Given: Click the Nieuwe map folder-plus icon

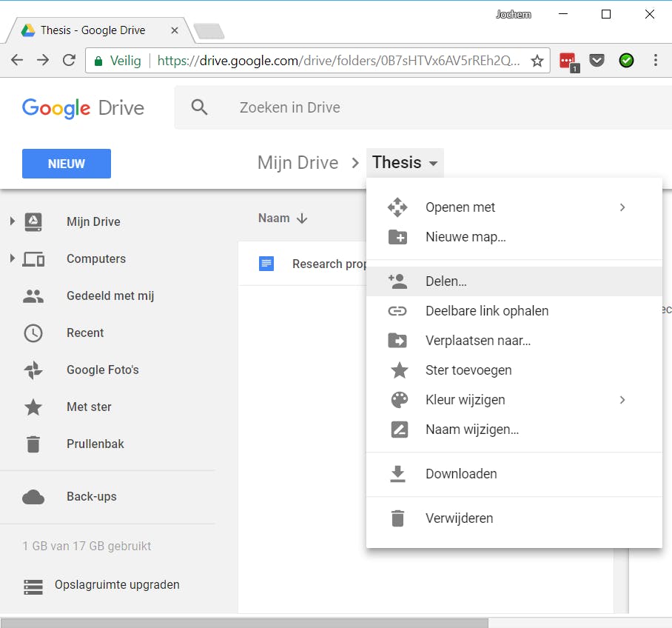Looking at the screenshot, I should (x=397, y=237).
